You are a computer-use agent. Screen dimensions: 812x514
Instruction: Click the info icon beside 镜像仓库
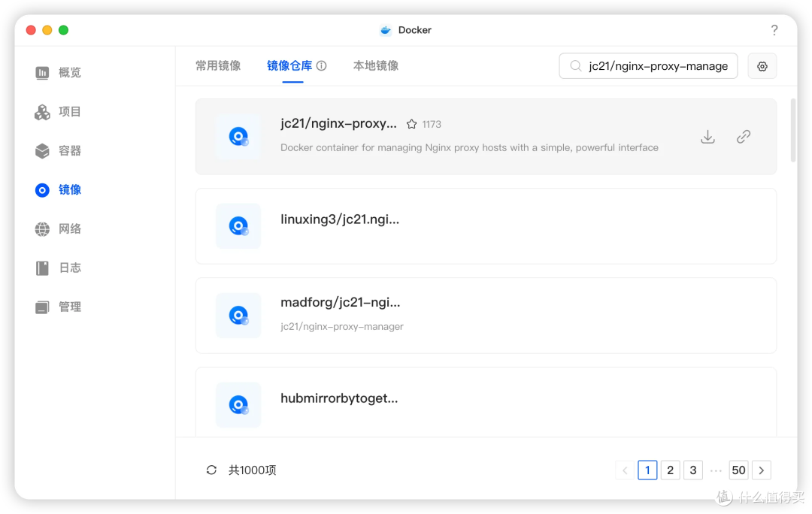(322, 65)
